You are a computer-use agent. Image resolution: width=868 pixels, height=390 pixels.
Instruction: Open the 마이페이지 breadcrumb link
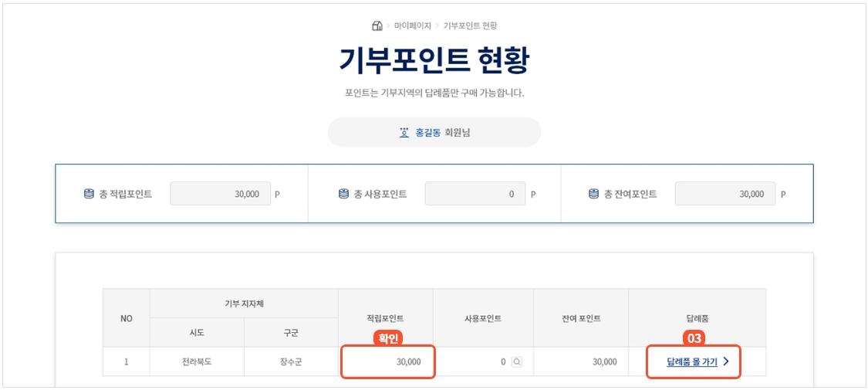pos(413,25)
